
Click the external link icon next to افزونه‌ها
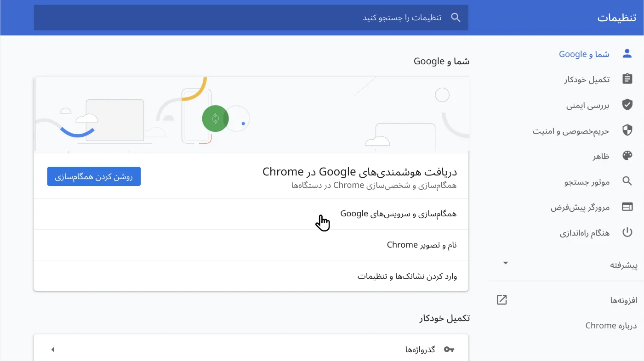pos(502,299)
